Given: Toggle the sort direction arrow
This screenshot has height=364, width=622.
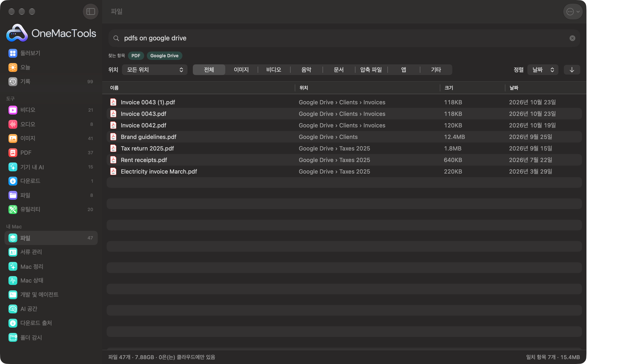Looking at the screenshot, I should [x=572, y=70].
